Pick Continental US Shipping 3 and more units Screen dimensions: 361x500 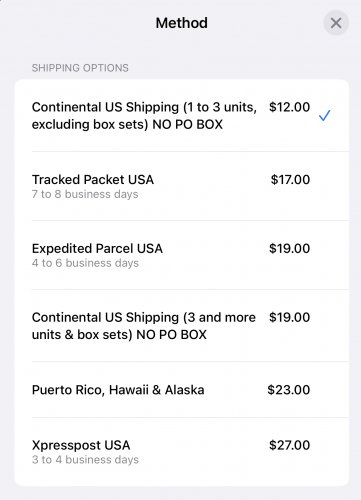(182, 326)
